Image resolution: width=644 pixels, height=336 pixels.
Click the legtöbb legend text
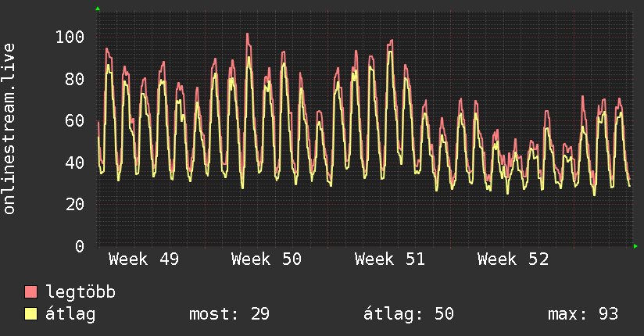pos(81,292)
